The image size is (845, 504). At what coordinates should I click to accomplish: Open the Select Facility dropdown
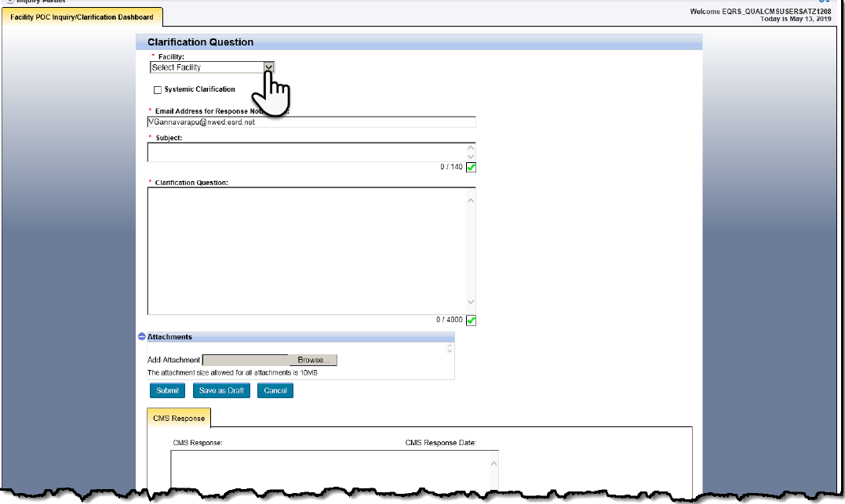tap(213, 67)
